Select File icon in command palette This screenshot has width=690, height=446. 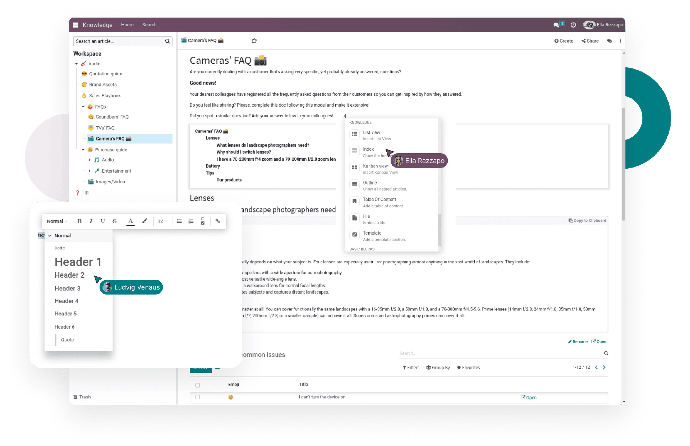coord(354,218)
